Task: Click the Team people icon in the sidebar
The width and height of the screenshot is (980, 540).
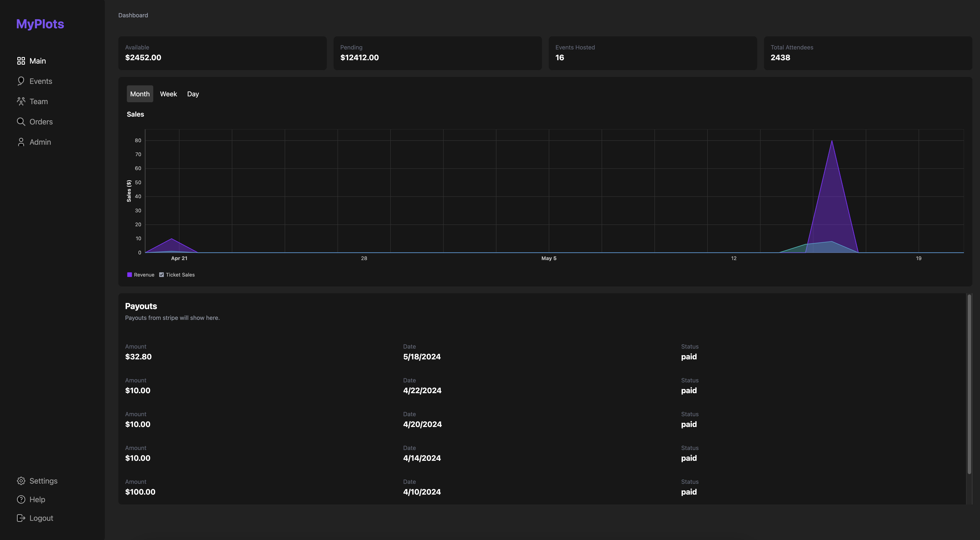Action: 21,101
